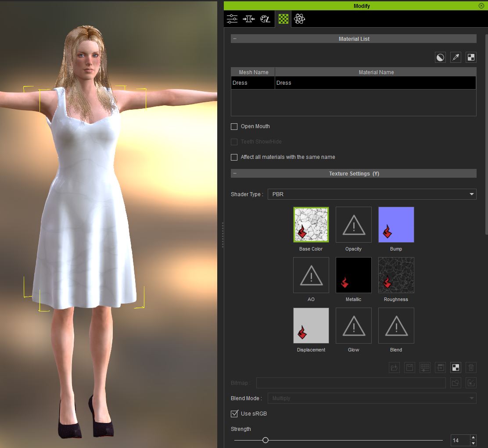
Task: Open the paint palette appearance tab
Action: (265, 19)
